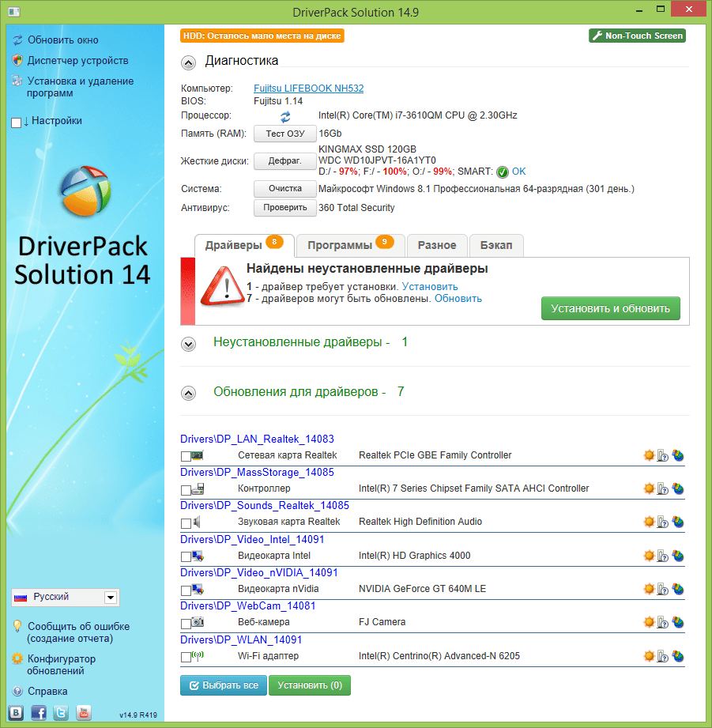Check the Звуковая карта Realtek driver checkbox
This screenshot has width=712, height=728.
(x=186, y=523)
